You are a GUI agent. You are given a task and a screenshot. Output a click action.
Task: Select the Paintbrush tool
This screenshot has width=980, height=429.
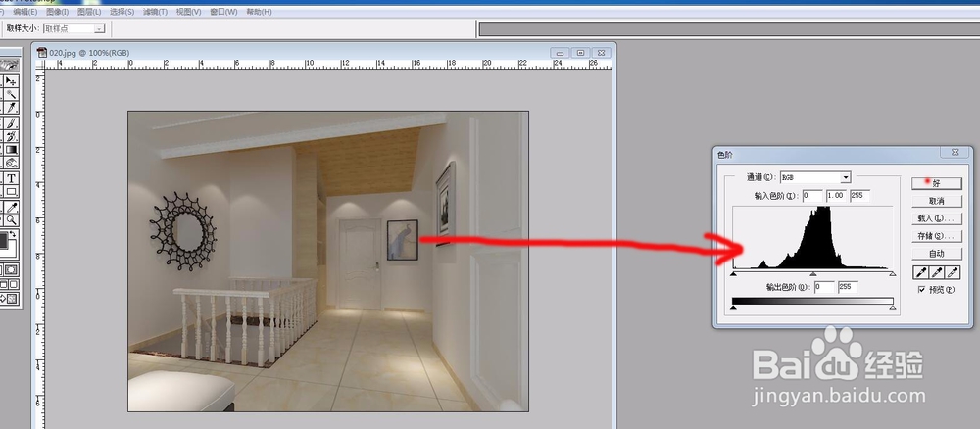(x=12, y=123)
